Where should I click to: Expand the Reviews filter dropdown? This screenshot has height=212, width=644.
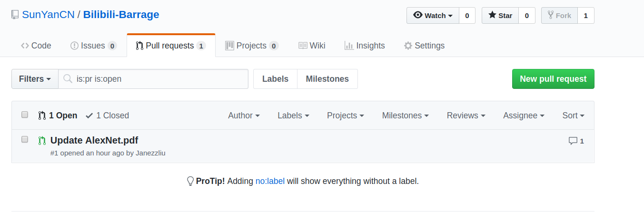(466, 115)
